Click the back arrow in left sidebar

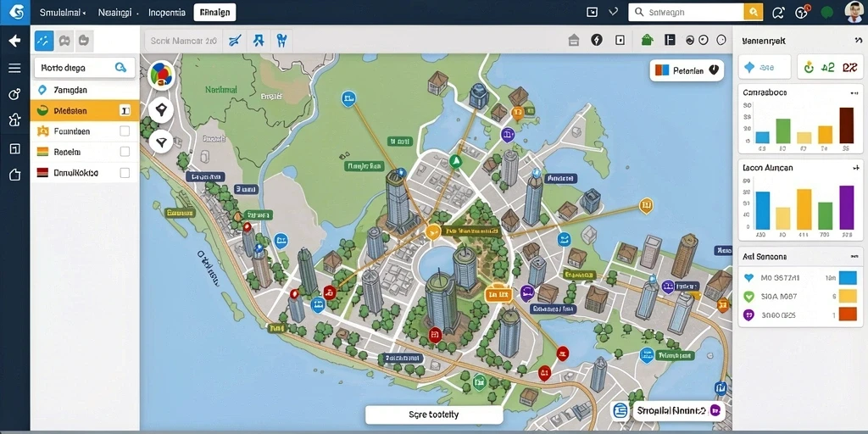(14, 41)
